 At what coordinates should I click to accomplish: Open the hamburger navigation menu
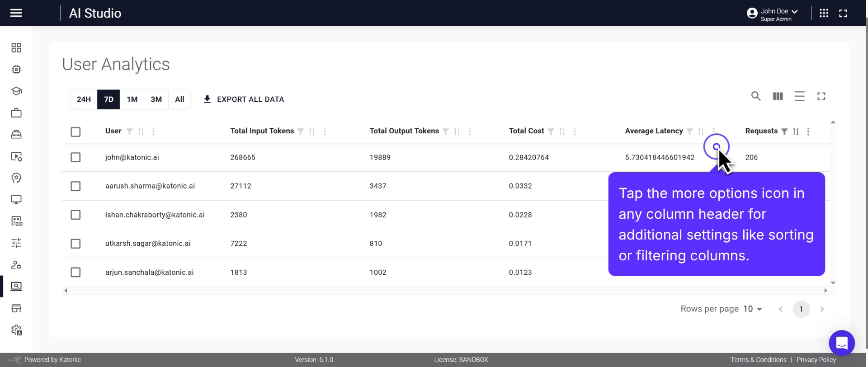pyautogui.click(x=16, y=13)
